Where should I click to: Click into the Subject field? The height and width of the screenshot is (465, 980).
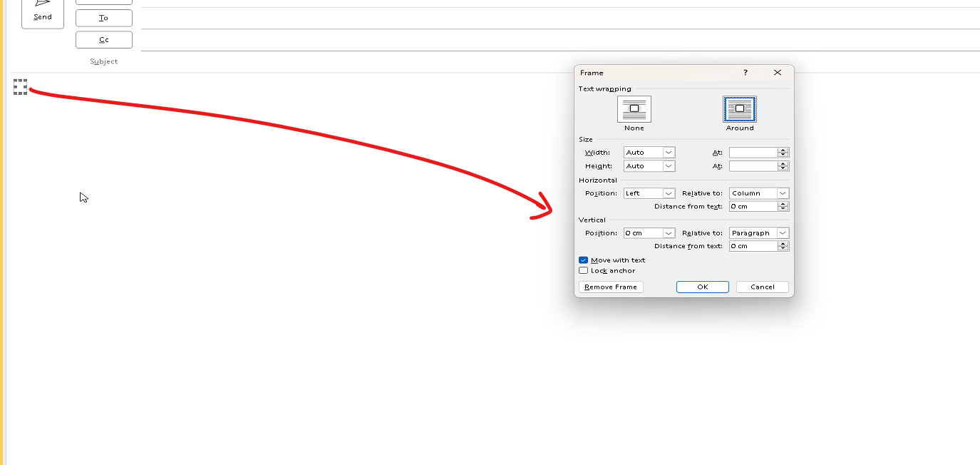click(x=560, y=61)
